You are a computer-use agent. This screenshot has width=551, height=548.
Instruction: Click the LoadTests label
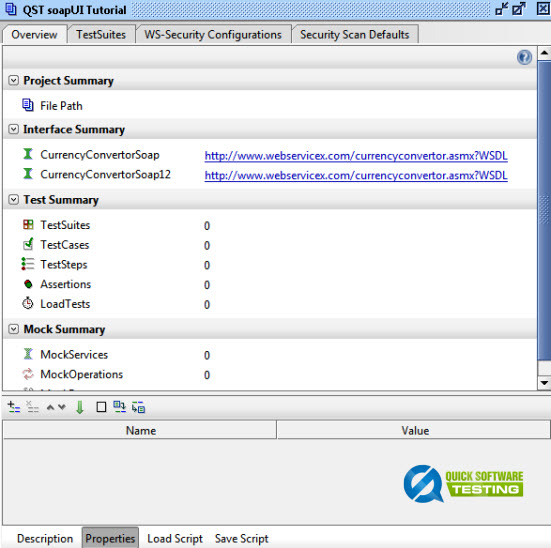pyautogui.click(x=65, y=304)
